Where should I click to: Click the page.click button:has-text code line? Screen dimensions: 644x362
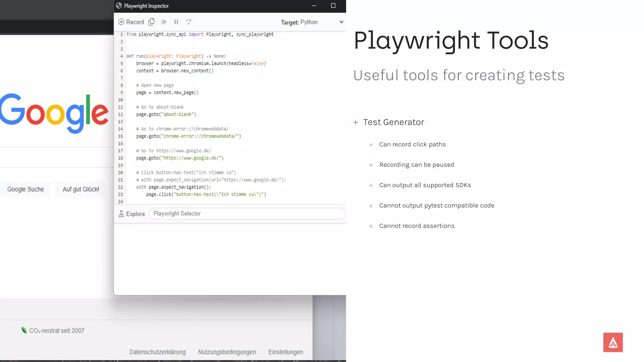[206, 195]
